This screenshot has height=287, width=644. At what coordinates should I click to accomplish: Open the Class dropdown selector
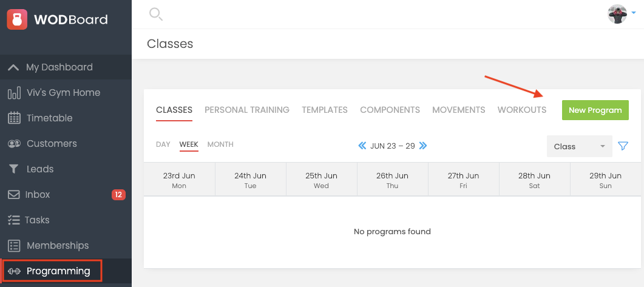tap(579, 146)
